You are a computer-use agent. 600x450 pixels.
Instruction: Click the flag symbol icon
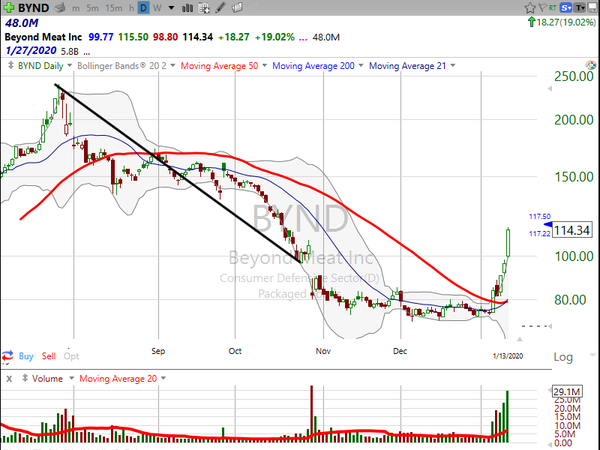pos(543,7)
